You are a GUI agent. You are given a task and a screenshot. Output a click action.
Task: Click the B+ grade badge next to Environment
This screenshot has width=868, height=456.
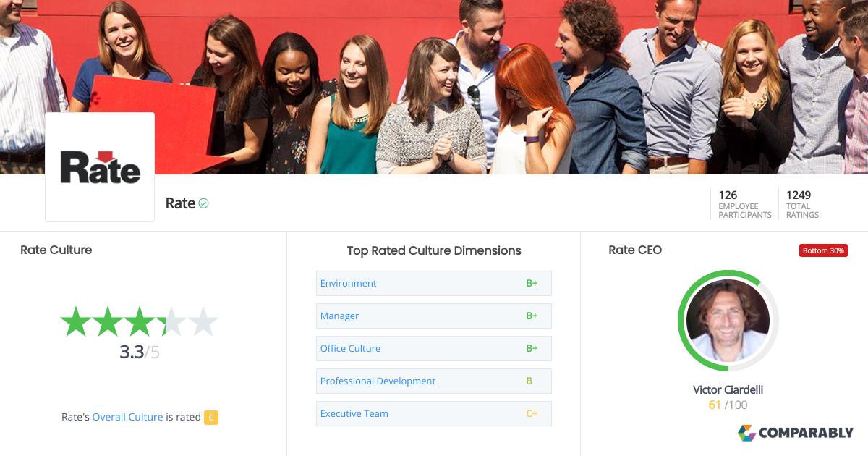coord(532,283)
